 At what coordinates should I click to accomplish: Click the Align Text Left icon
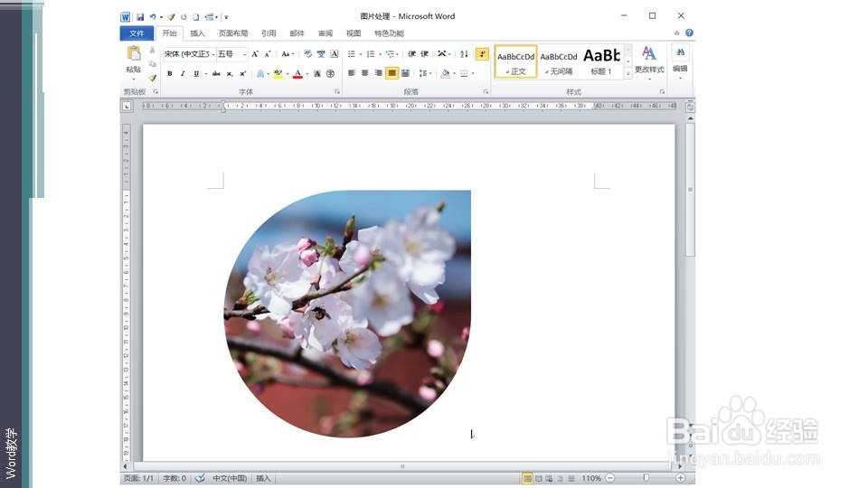click(352, 73)
